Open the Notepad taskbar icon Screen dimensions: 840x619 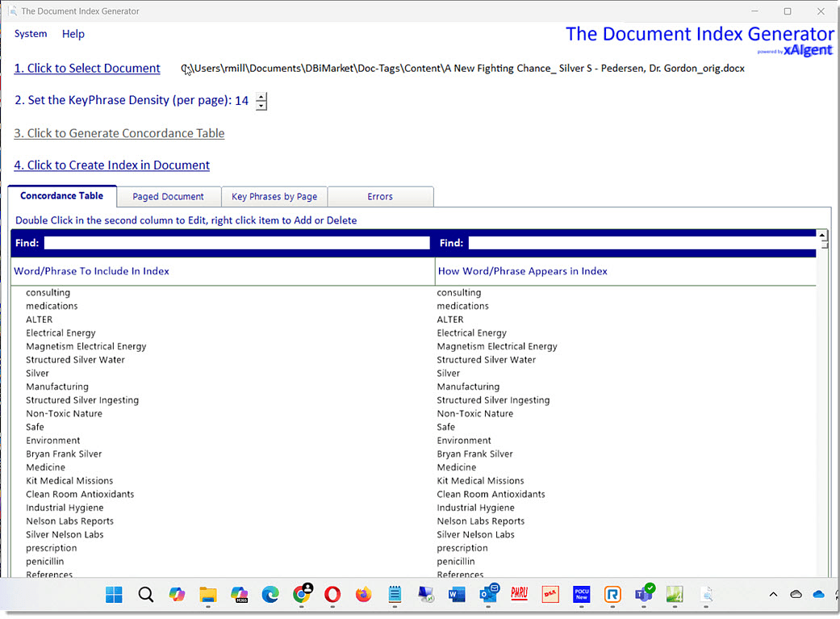395,594
